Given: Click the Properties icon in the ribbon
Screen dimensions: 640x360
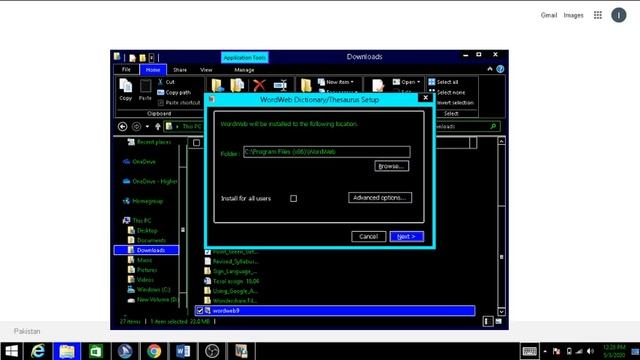Looking at the screenshot, I should (378, 85).
